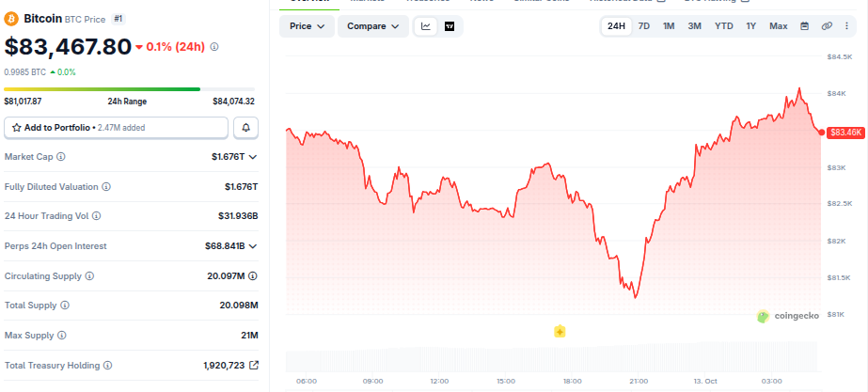Viewport: 868px width, 392px height.
Task: Click Max Supply value 21M
Action: 249,335
